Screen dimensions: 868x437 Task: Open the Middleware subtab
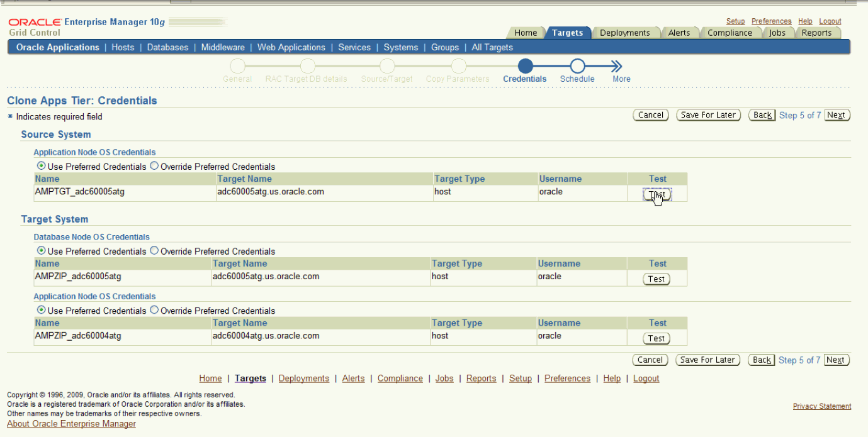click(223, 47)
